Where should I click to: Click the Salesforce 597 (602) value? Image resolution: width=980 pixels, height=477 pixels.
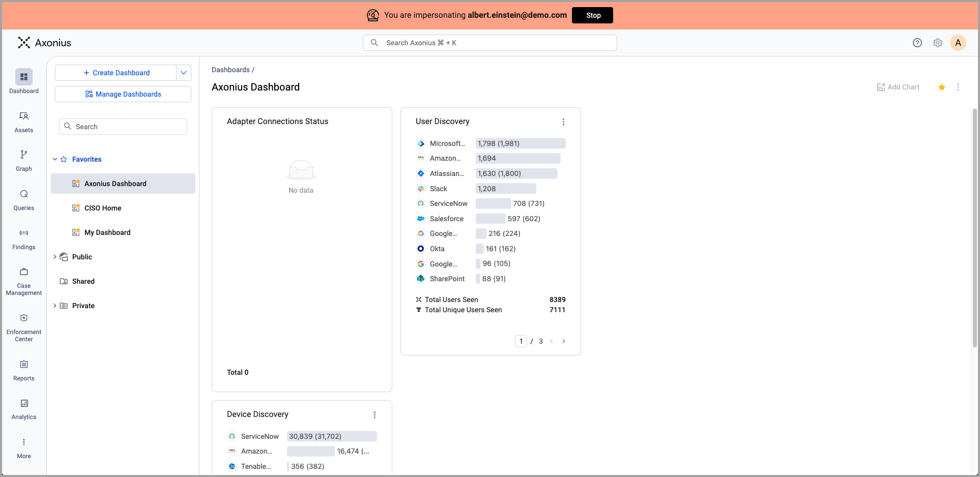pyautogui.click(x=524, y=219)
